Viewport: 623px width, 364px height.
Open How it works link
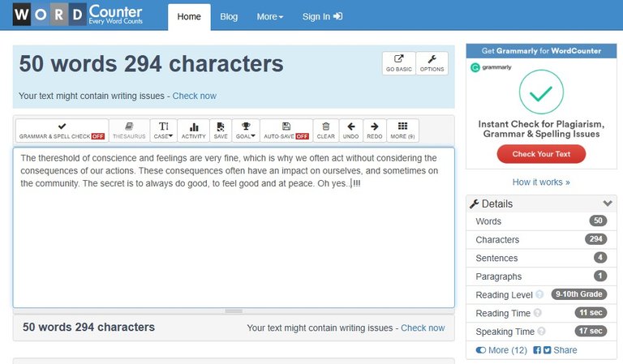tap(541, 182)
